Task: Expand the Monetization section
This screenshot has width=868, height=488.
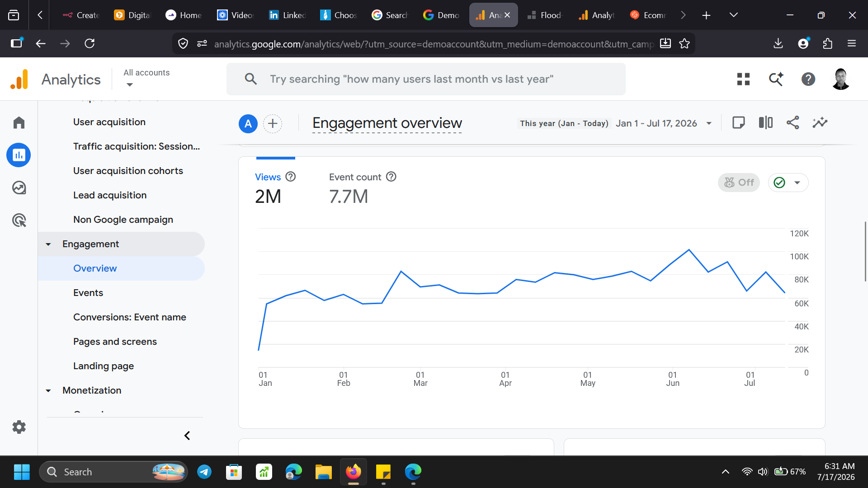Action: (48, 390)
